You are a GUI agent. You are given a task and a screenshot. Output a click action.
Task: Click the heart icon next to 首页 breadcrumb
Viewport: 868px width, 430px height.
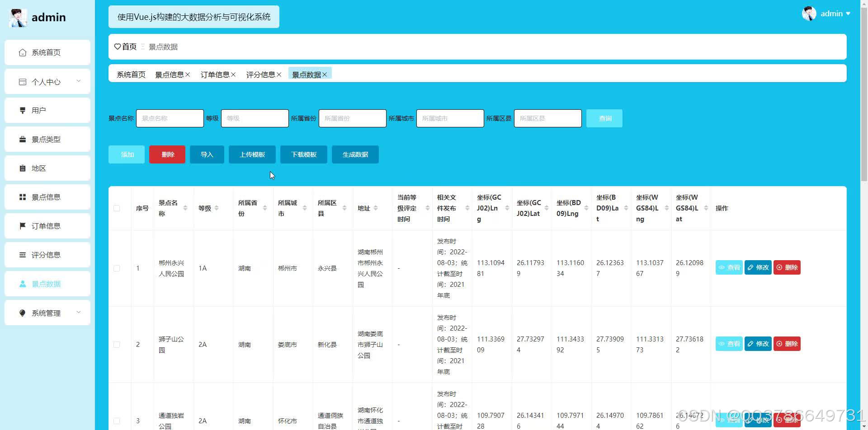118,47
